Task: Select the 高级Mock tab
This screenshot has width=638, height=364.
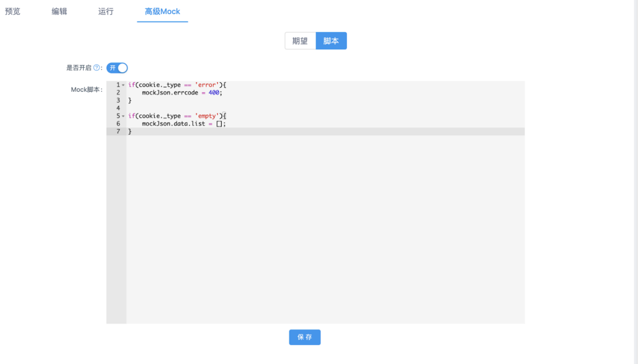Action: click(162, 11)
